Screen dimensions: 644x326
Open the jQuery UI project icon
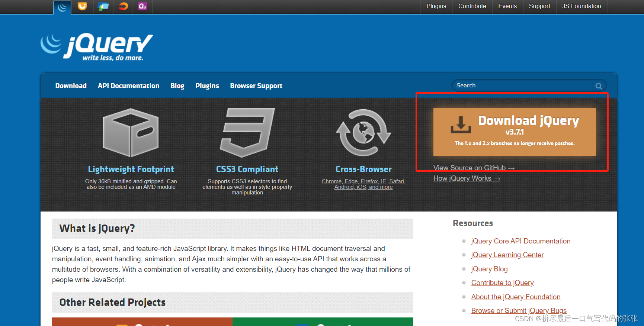point(82,6)
